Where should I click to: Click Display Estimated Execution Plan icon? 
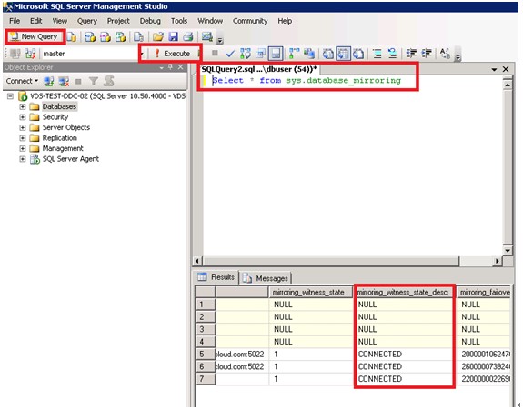246,54
